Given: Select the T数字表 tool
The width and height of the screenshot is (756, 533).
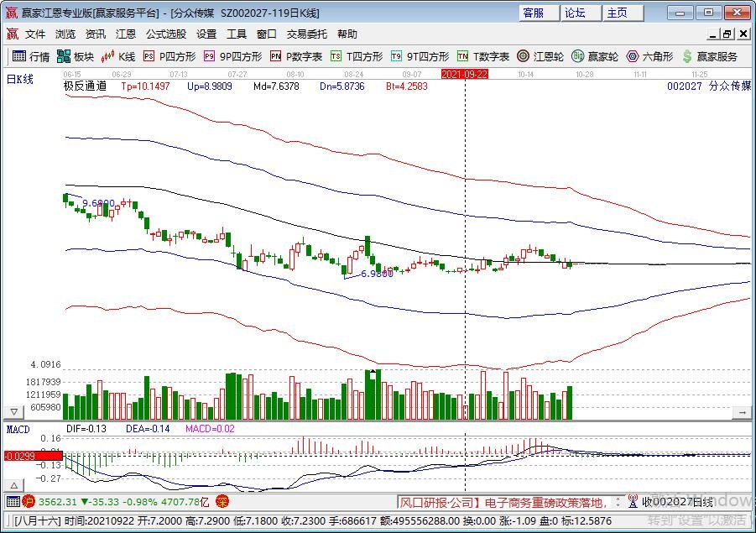Looking at the screenshot, I should [483, 56].
